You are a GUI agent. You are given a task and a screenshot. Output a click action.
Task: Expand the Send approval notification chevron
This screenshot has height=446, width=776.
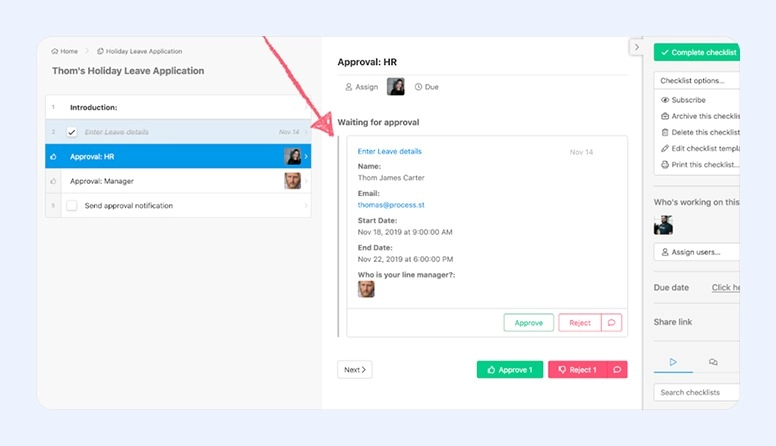click(x=306, y=205)
